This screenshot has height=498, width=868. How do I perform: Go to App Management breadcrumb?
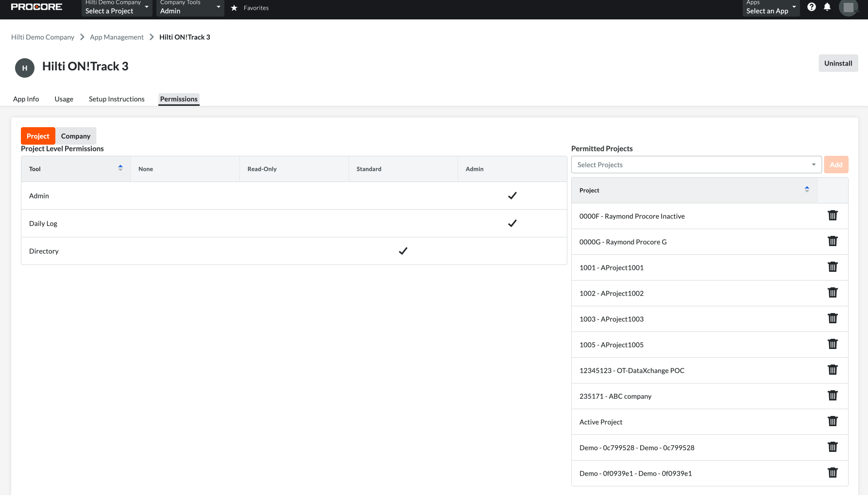[x=117, y=37]
